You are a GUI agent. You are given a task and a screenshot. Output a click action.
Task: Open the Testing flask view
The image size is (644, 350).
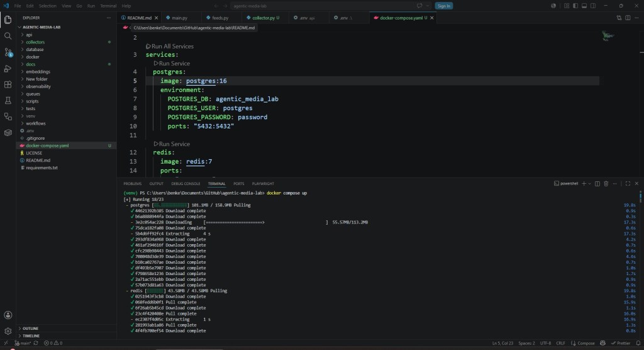8,100
